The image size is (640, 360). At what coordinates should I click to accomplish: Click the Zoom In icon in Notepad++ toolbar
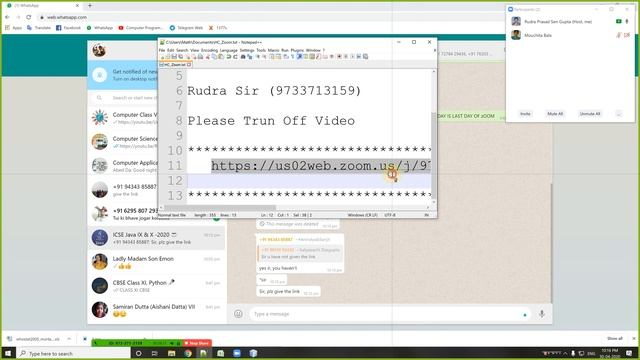[x=258, y=57]
